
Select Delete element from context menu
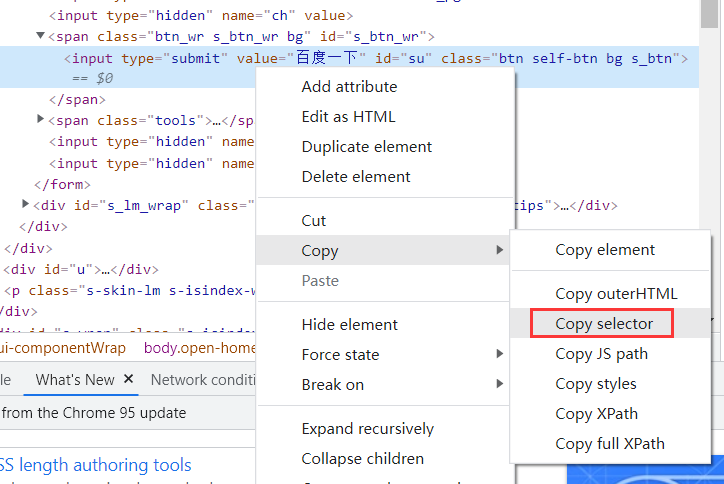tap(356, 177)
